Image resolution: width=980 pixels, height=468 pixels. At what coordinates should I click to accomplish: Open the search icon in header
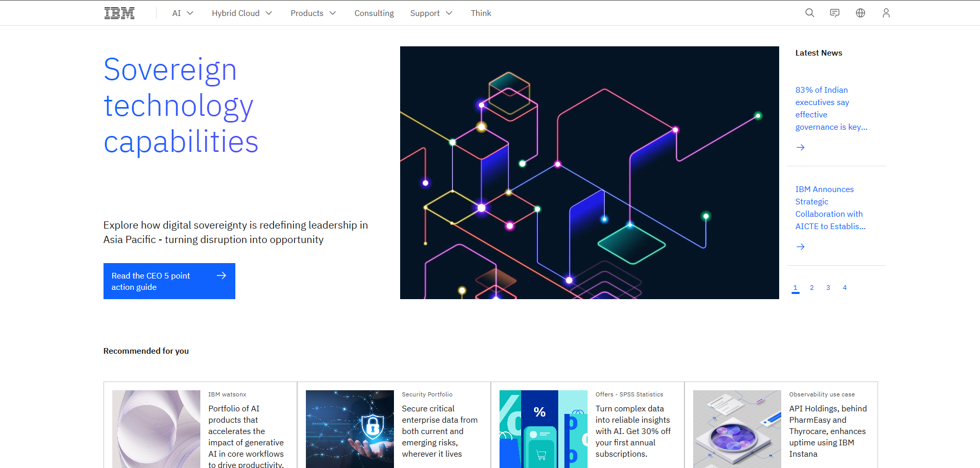(x=810, y=13)
